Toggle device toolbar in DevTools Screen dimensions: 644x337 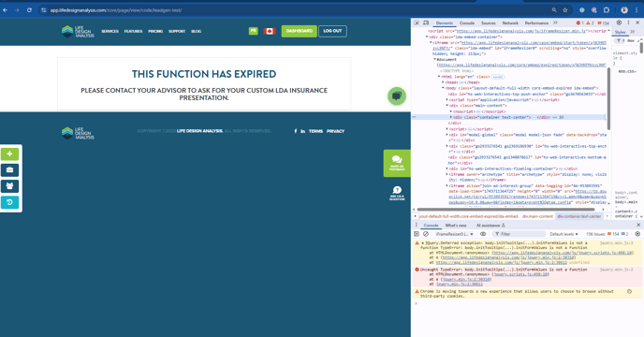coord(426,23)
